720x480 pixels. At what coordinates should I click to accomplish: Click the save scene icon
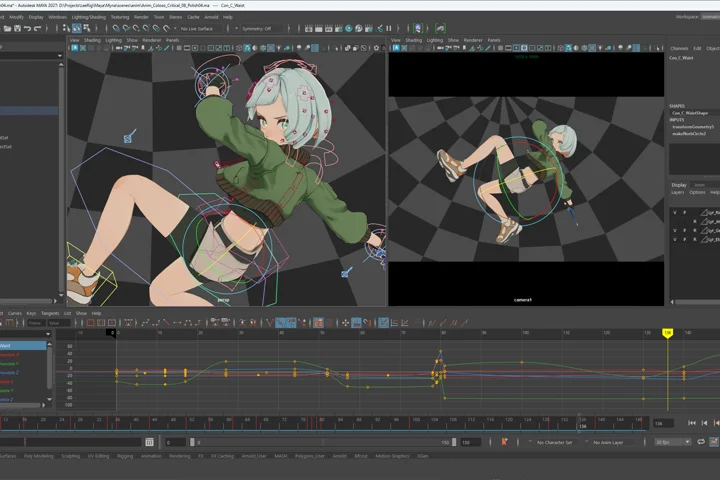click(17, 28)
